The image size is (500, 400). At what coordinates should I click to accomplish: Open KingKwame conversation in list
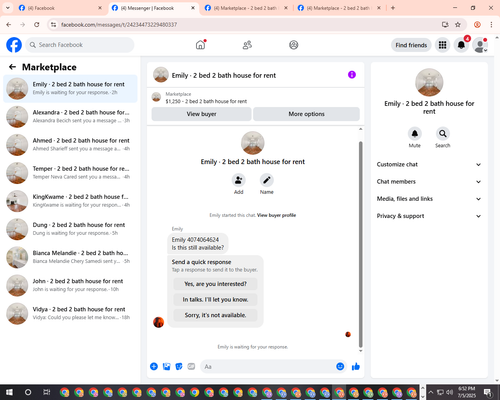tap(70, 201)
